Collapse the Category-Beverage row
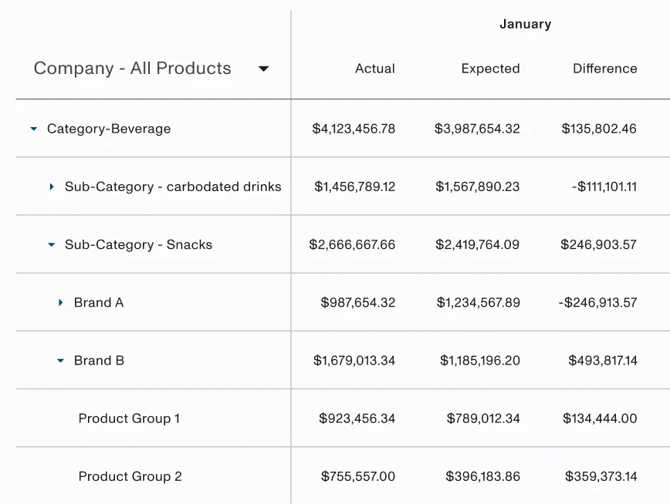 point(34,129)
